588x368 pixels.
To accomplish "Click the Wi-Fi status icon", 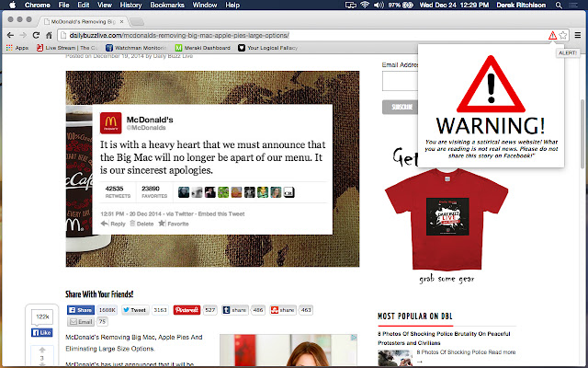I will [x=365, y=5].
